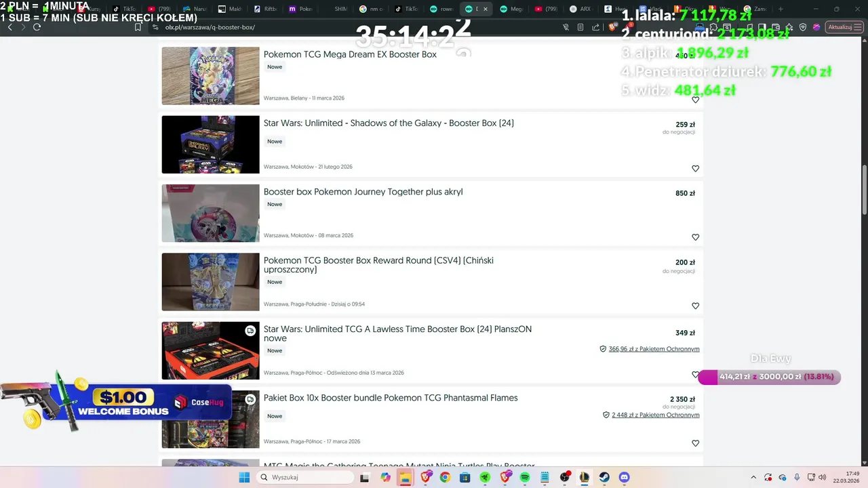Screen dimensions: 868x488
Task: Open OBS Studio from taskbar
Action: point(565,478)
